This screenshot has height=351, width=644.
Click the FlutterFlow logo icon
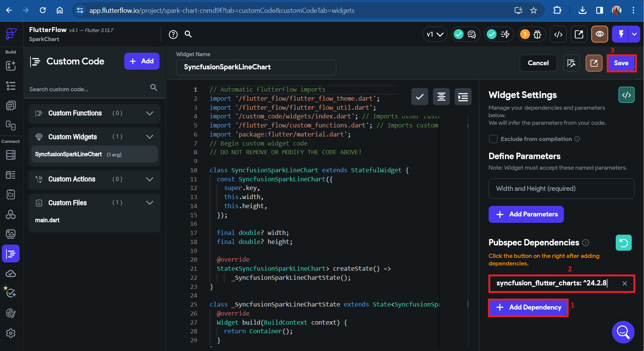coord(11,34)
